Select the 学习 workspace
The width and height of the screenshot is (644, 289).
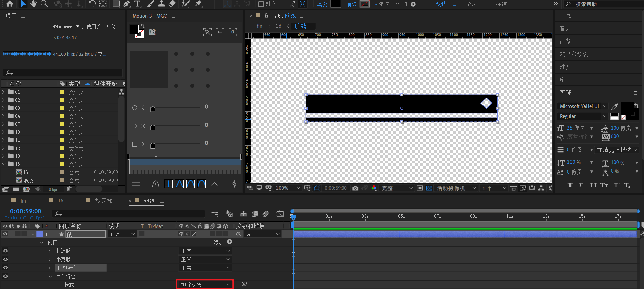(x=471, y=4)
